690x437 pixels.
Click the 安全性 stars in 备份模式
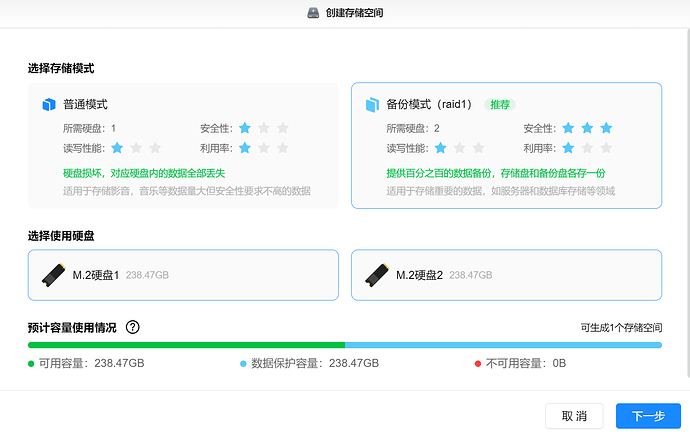[x=587, y=128]
